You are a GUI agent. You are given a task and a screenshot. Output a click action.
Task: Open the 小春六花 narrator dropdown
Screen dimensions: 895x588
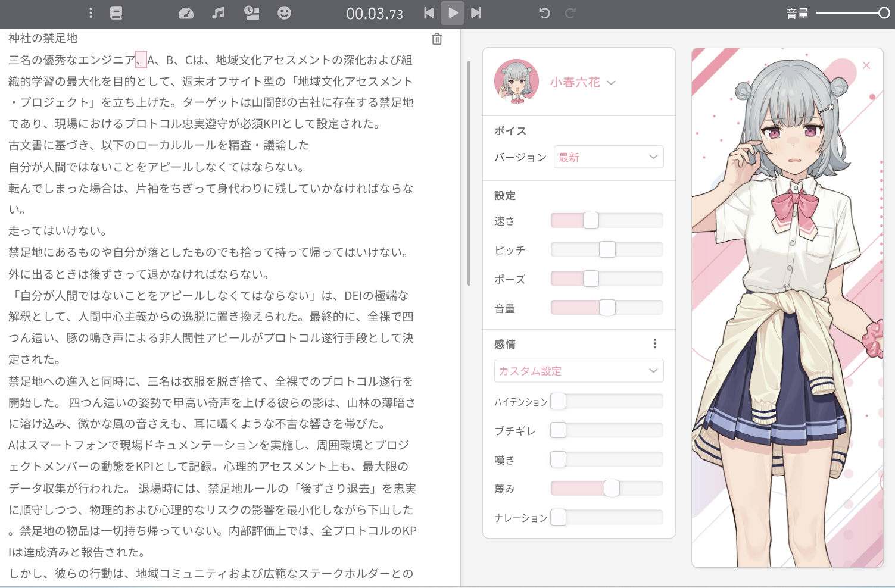coord(582,83)
